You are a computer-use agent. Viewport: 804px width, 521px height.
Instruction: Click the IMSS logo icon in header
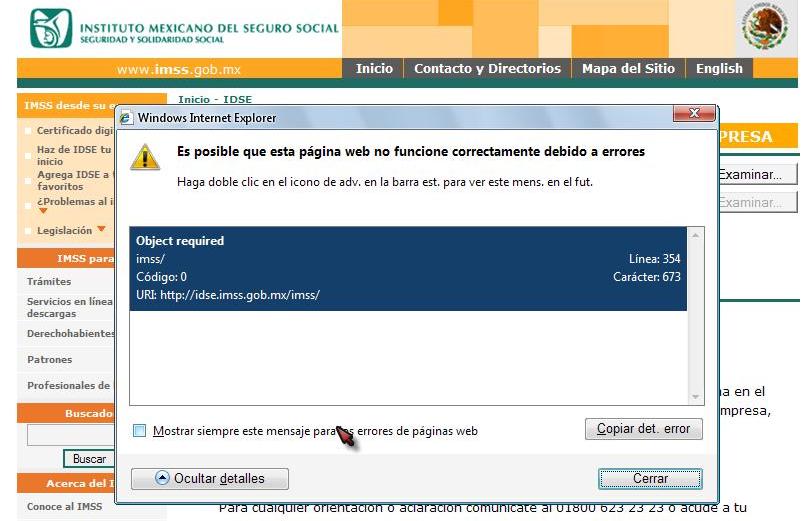pos(51,28)
